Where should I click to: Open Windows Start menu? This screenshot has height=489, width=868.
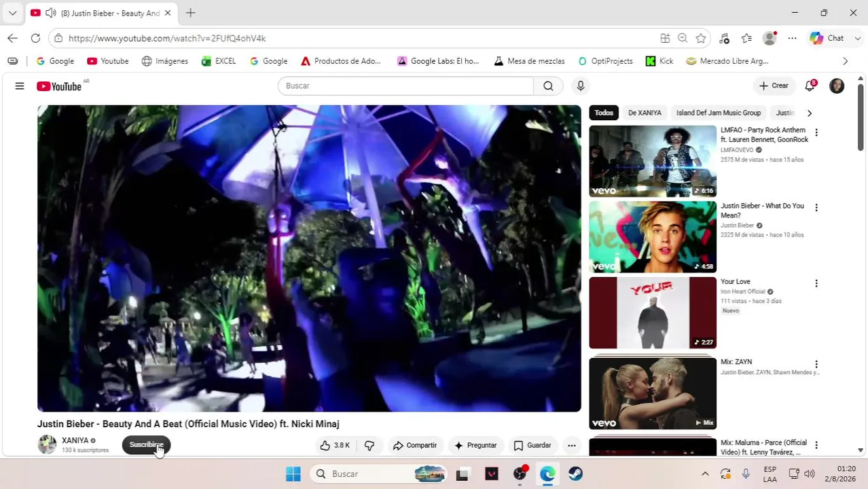tap(293, 474)
